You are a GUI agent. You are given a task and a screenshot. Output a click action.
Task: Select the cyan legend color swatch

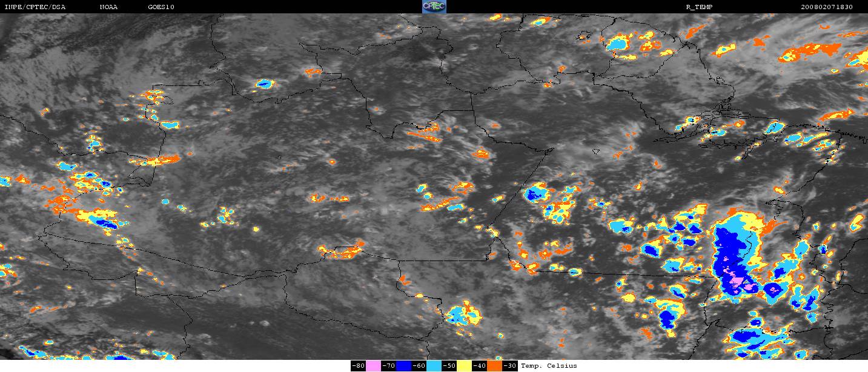[x=434, y=366]
